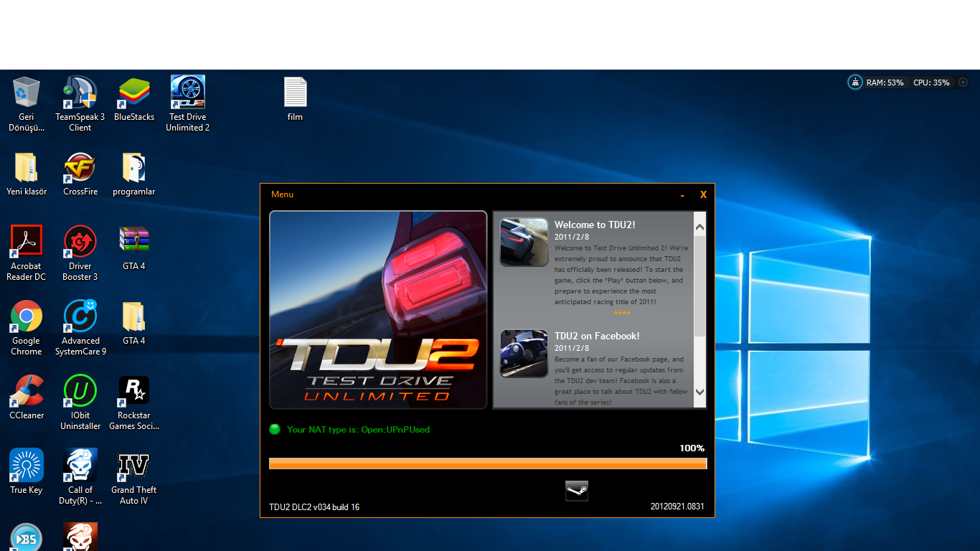Click the TDU2 on Facebook! news thumbnail
The image size is (980, 551).
coord(524,354)
